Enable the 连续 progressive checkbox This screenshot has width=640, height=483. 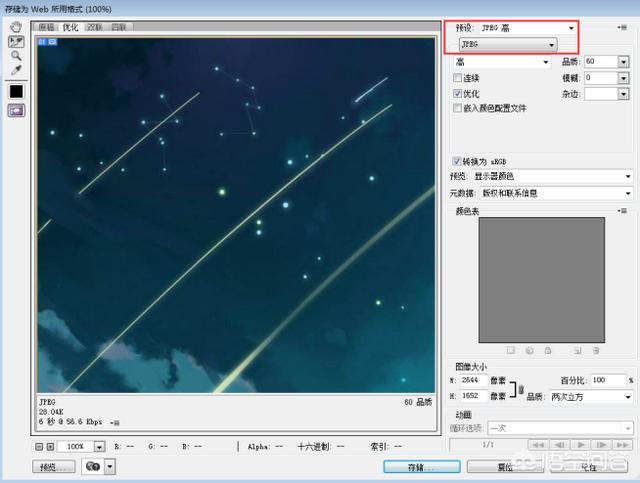458,78
